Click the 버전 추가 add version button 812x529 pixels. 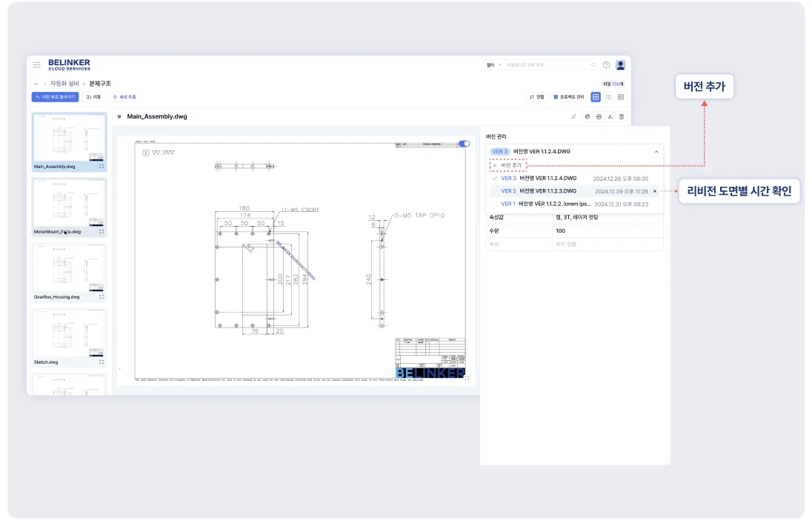pyautogui.click(x=508, y=165)
